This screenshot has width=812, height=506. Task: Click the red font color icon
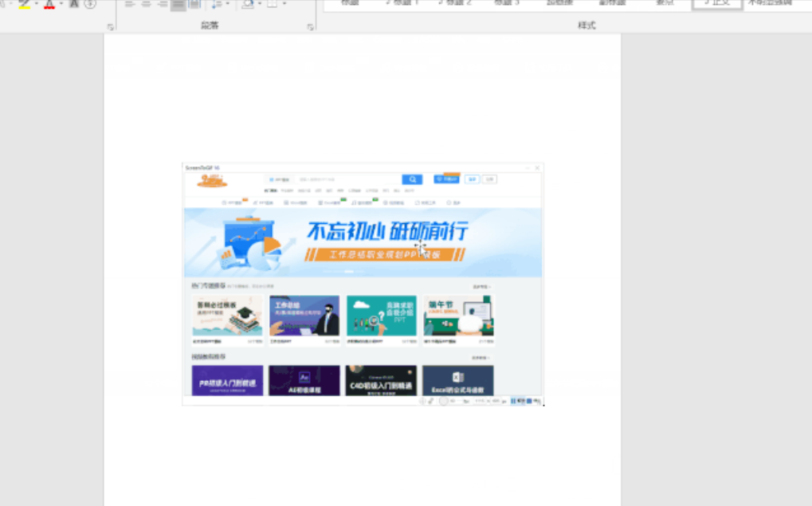point(49,4)
